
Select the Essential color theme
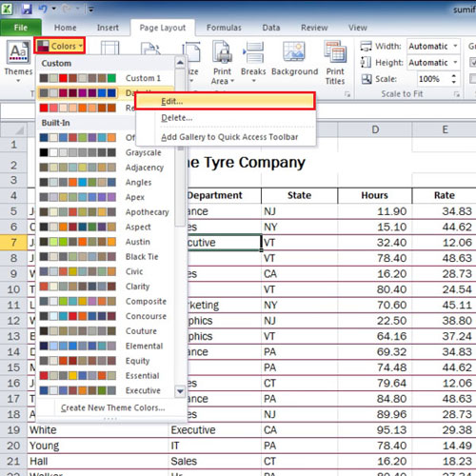[106, 376]
